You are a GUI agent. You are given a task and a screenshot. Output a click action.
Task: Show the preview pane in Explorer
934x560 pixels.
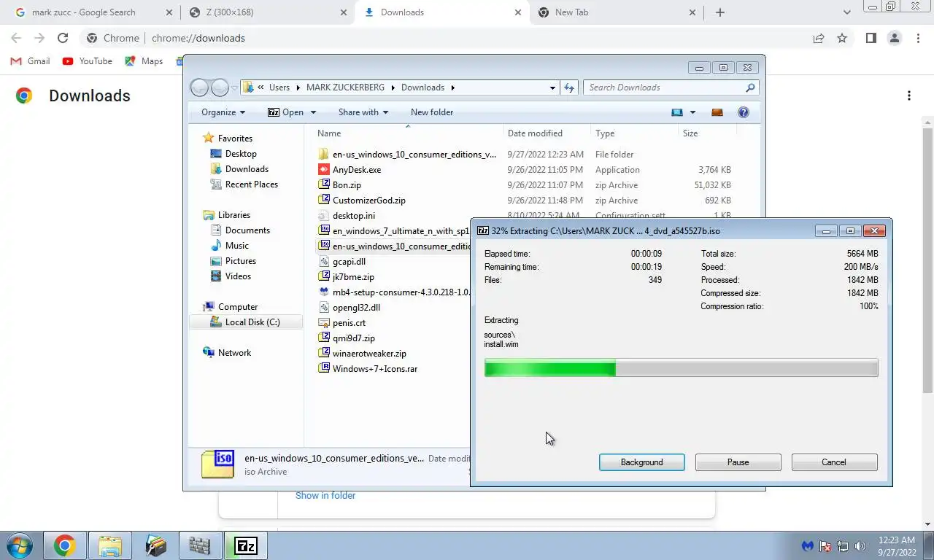(x=717, y=112)
